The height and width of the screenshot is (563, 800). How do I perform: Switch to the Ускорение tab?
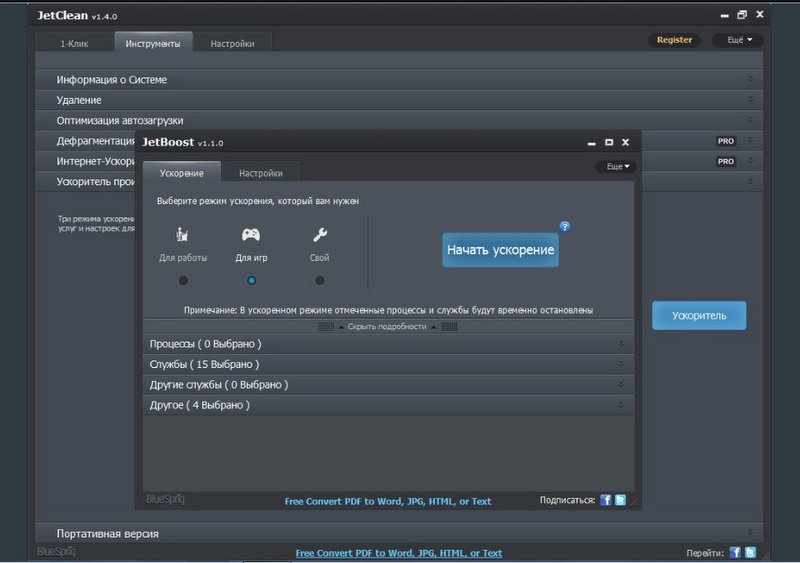(x=182, y=173)
